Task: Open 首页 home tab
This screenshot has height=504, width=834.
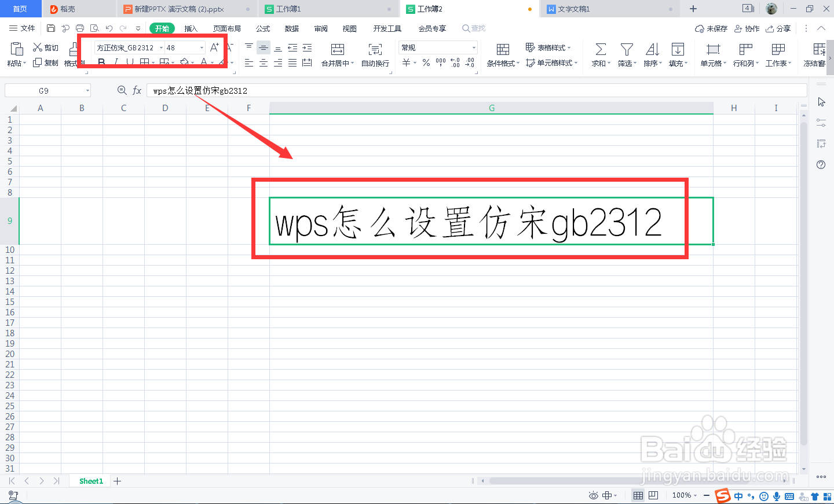Action: 20,9
